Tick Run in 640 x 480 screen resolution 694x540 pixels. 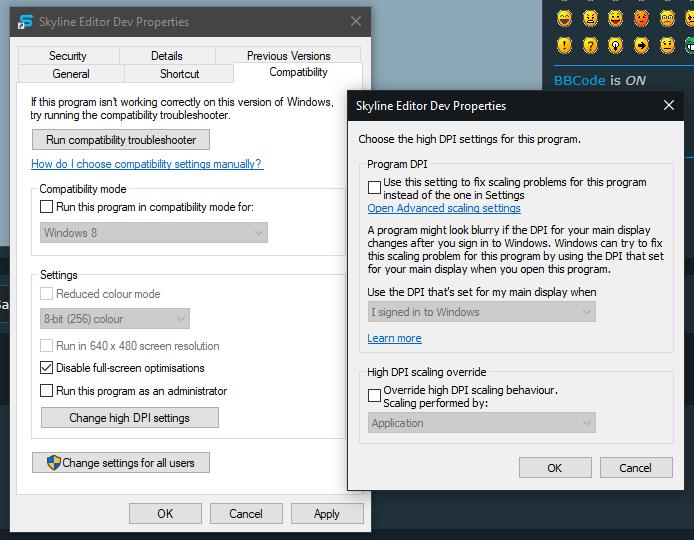click(x=46, y=346)
